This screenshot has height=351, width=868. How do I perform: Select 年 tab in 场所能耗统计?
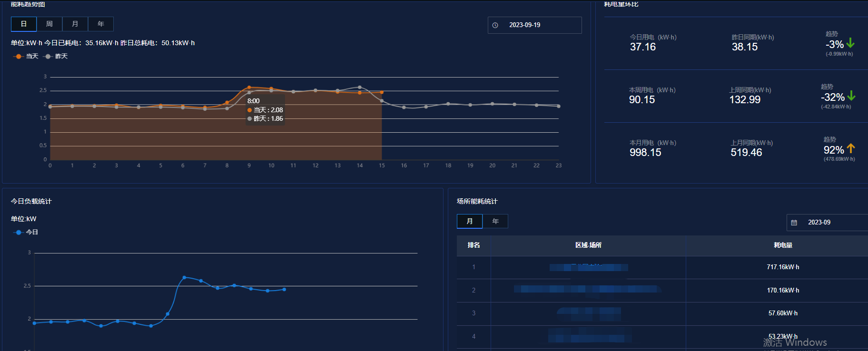coord(495,221)
